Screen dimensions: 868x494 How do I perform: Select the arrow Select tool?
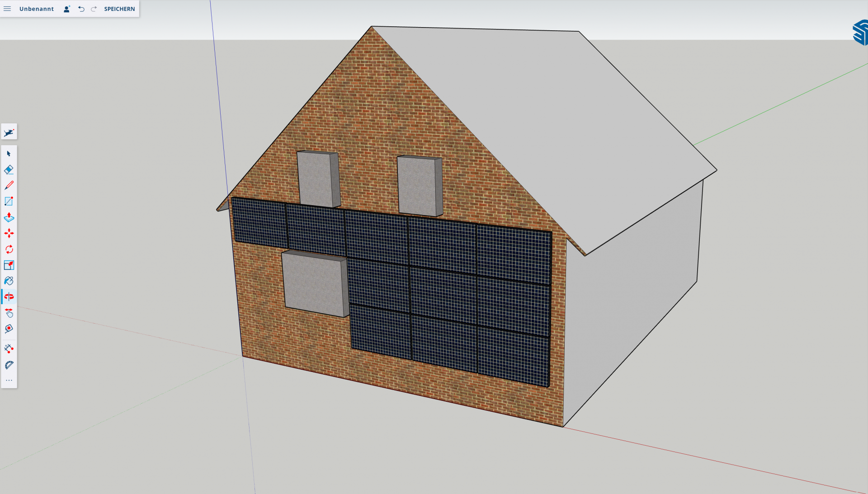point(9,154)
